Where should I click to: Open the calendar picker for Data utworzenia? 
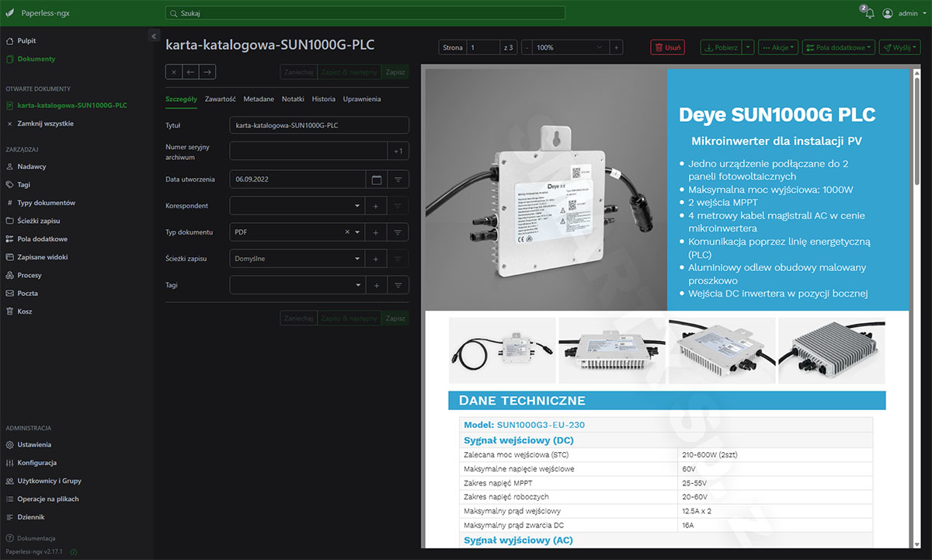(x=377, y=179)
